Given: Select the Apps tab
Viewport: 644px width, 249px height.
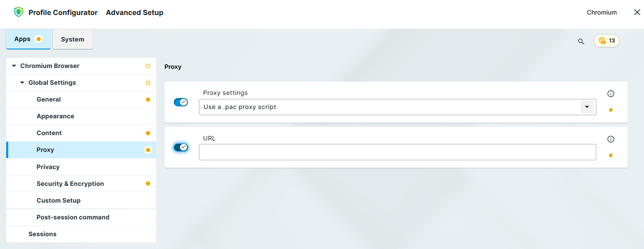Looking at the screenshot, I should tap(27, 39).
